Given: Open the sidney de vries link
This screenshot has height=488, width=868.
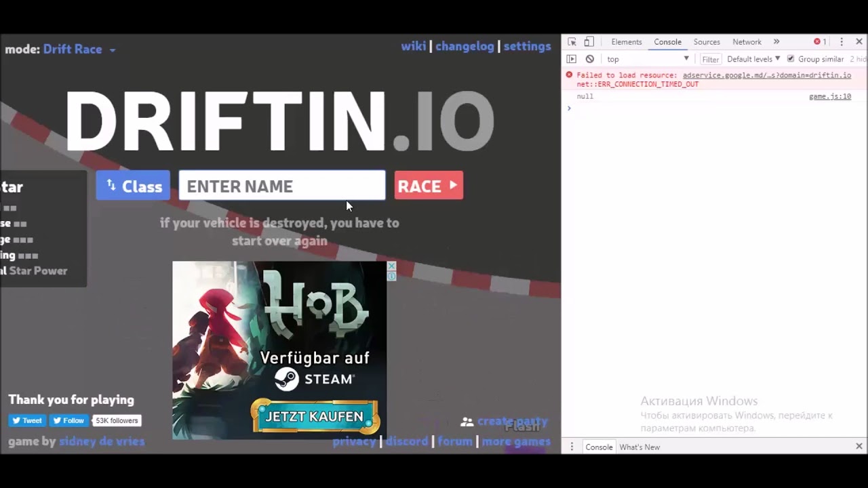Looking at the screenshot, I should click(x=102, y=441).
